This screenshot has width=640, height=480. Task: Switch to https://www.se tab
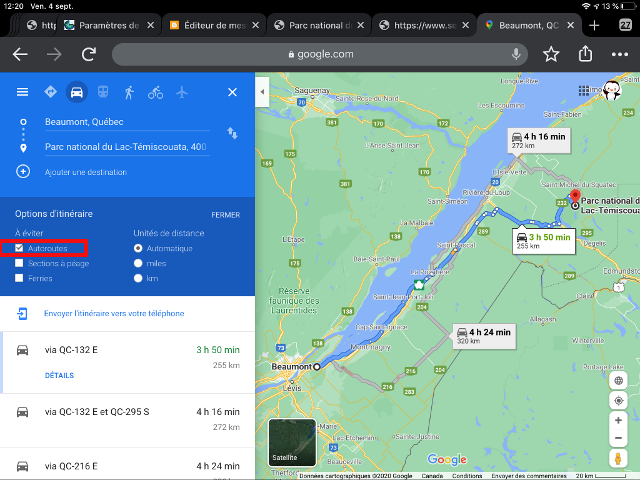click(x=424, y=25)
